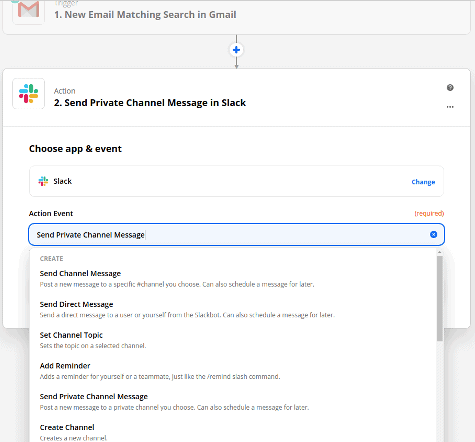Open help via the question mark icon

[450, 88]
